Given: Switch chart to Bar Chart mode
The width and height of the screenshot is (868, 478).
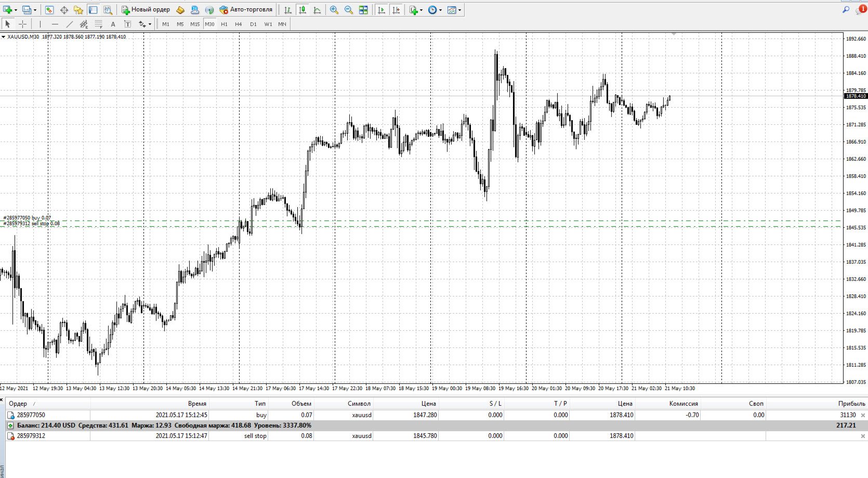Looking at the screenshot, I should [x=287, y=10].
